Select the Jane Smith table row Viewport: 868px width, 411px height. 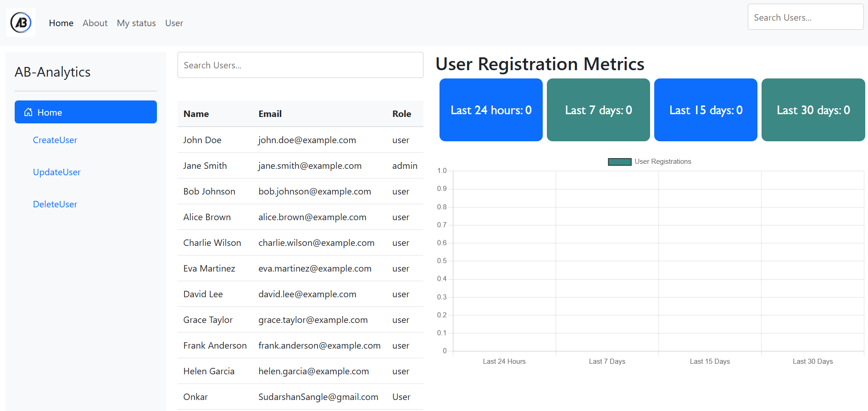[x=300, y=166]
